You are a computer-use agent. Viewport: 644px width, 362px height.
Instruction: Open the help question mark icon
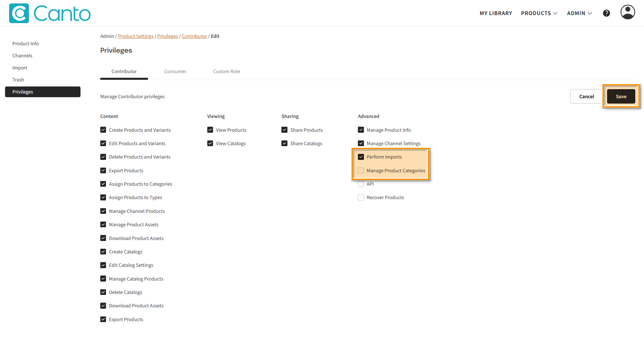tap(606, 13)
